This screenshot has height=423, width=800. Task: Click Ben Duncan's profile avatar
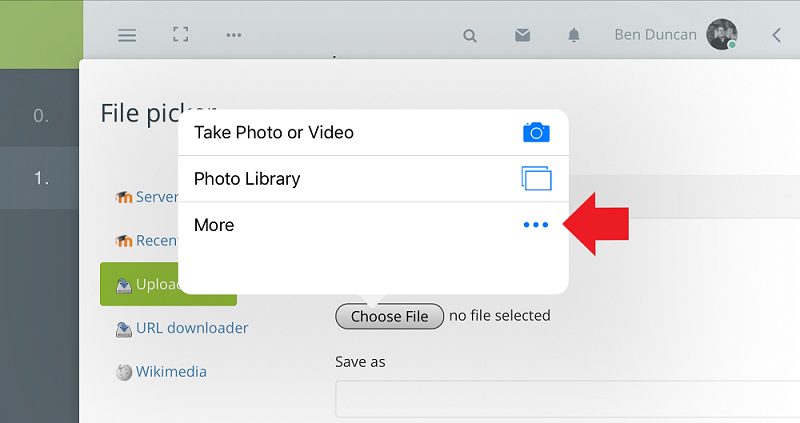coord(722,34)
